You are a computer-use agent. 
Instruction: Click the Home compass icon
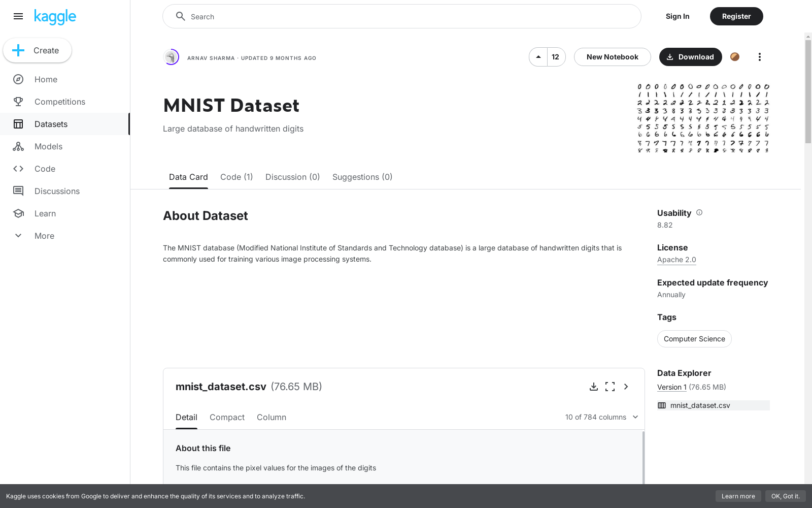click(18, 79)
